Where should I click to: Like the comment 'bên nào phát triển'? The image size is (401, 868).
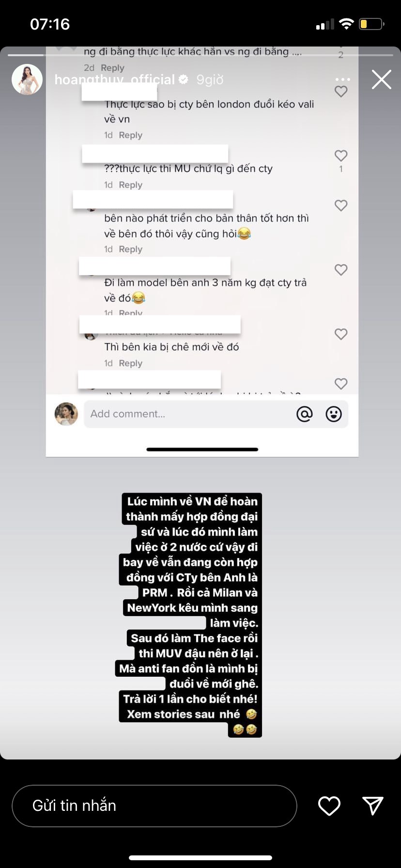point(341,205)
